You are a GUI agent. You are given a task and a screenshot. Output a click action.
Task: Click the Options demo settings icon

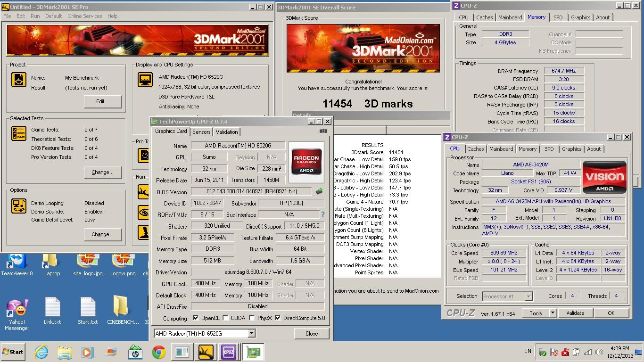pos(19,206)
